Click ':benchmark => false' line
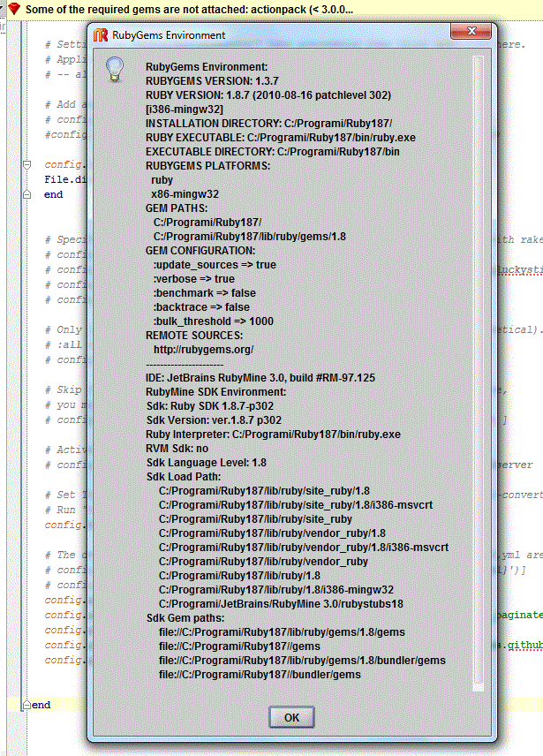Viewport: 543px width, 756px height. pyautogui.click(x=205, y=292)
